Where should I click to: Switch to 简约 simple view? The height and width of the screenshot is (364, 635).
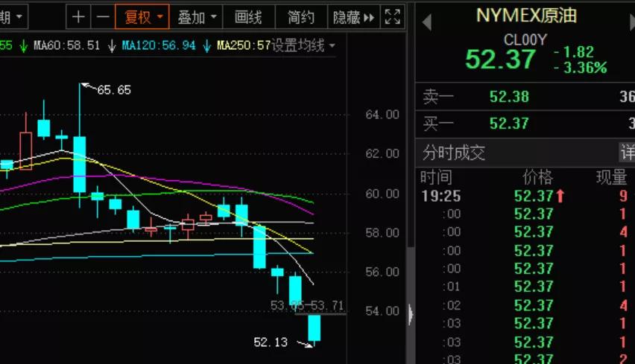click(x=301, y=17)
